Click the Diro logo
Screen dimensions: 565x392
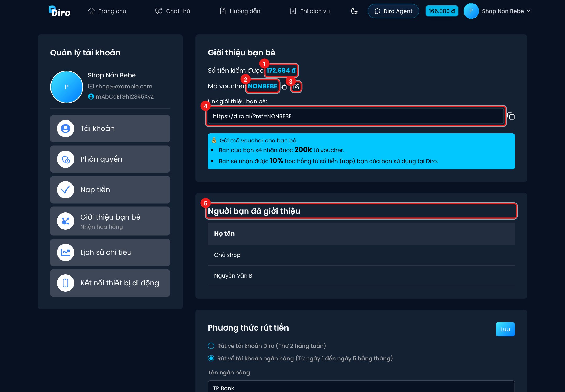[59, 11]
